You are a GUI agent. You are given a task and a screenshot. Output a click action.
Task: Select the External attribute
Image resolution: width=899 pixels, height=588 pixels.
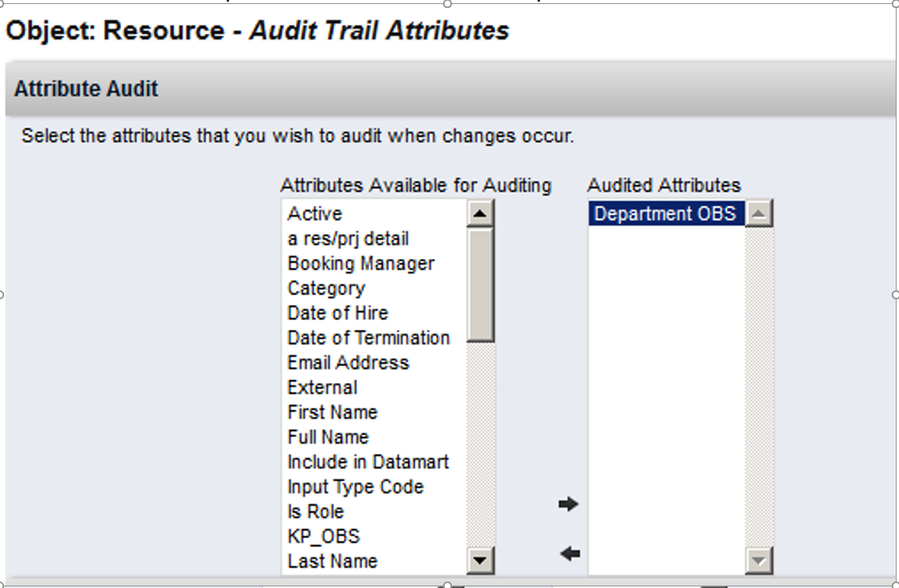pos(322,387)
